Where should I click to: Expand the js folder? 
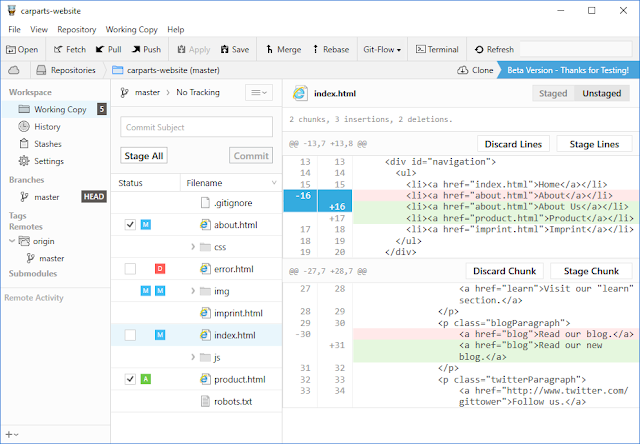[x=193, y=357]
